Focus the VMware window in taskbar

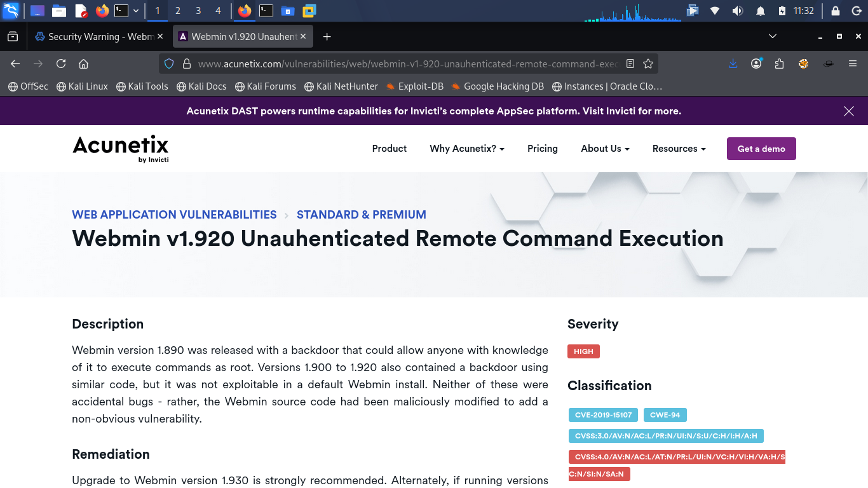click(309, 11)
